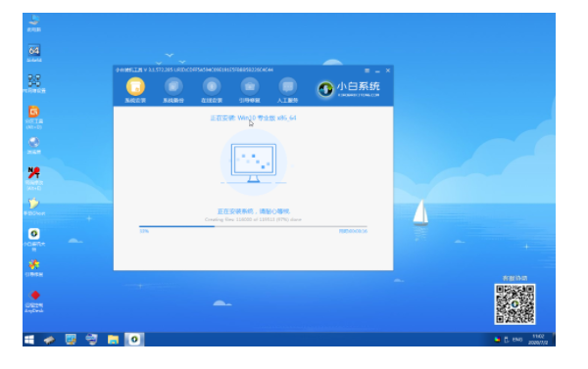Click the monitor illustration in installer

[254, 162]
